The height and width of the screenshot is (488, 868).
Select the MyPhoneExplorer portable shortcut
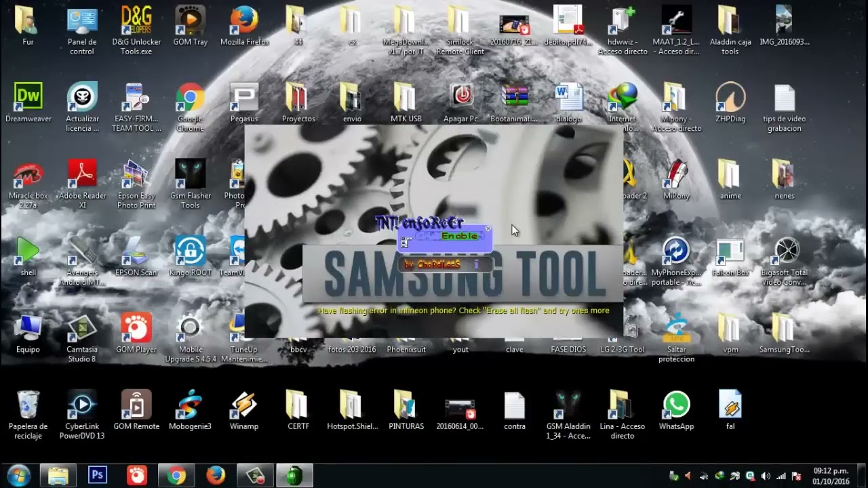[676, 262]
